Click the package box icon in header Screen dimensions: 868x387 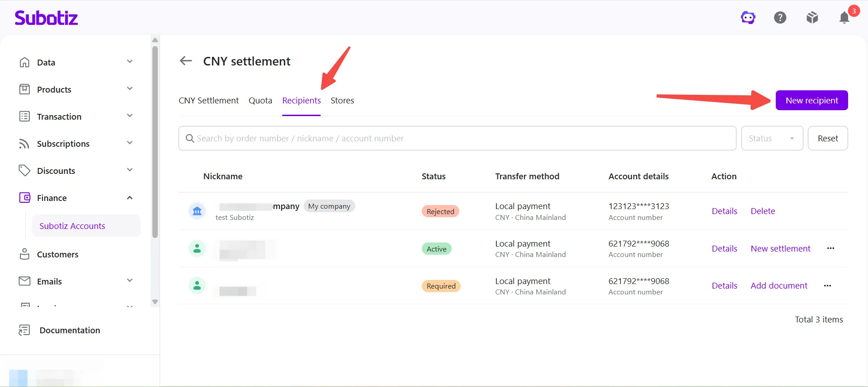pyautogui.click(x=812, y=18)
